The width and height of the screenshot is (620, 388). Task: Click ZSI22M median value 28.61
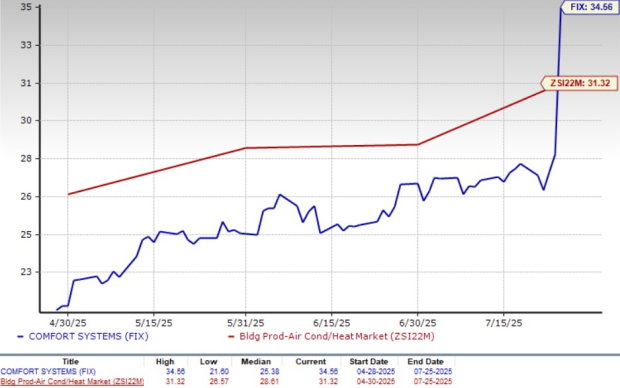[270, 381]
